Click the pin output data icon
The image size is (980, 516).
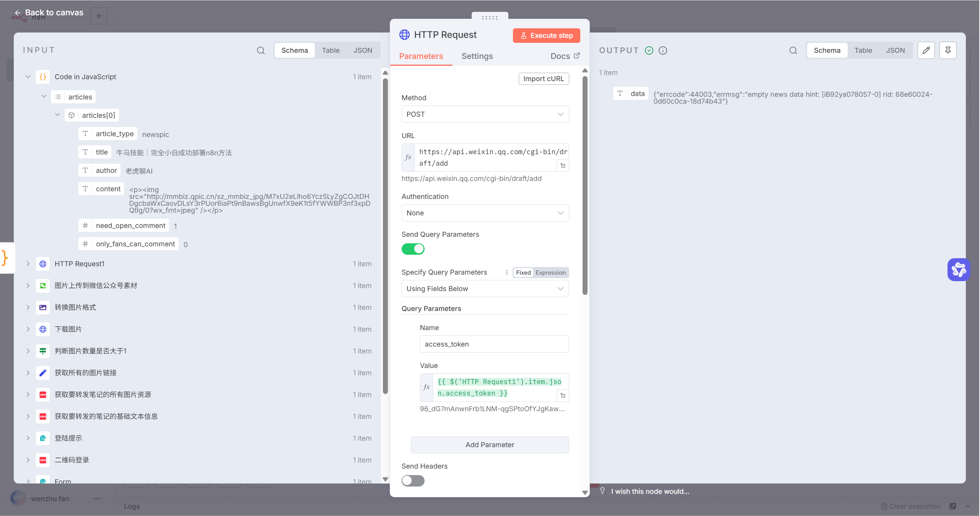pyautogui.click(x=947, y=50)
